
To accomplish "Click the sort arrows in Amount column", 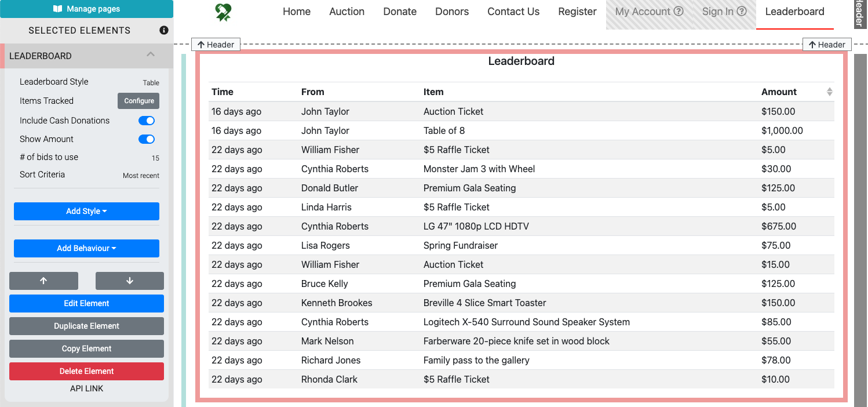I will pyautogui.click(x=829, y=92).
